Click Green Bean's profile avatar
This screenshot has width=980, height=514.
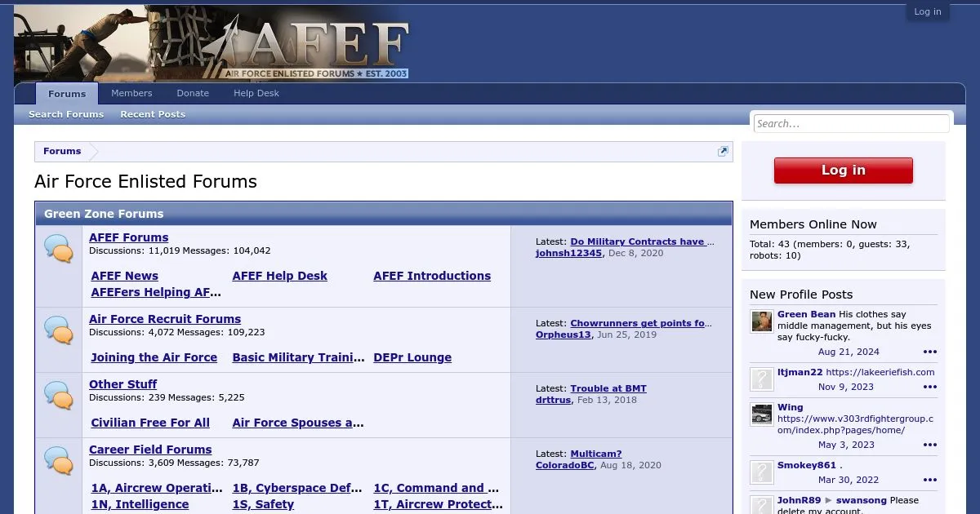point(762,321)
